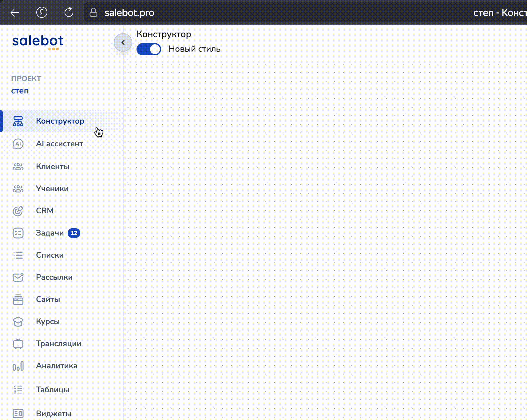
Task: Go to the Сайты section
Action: tap(48, 299)
